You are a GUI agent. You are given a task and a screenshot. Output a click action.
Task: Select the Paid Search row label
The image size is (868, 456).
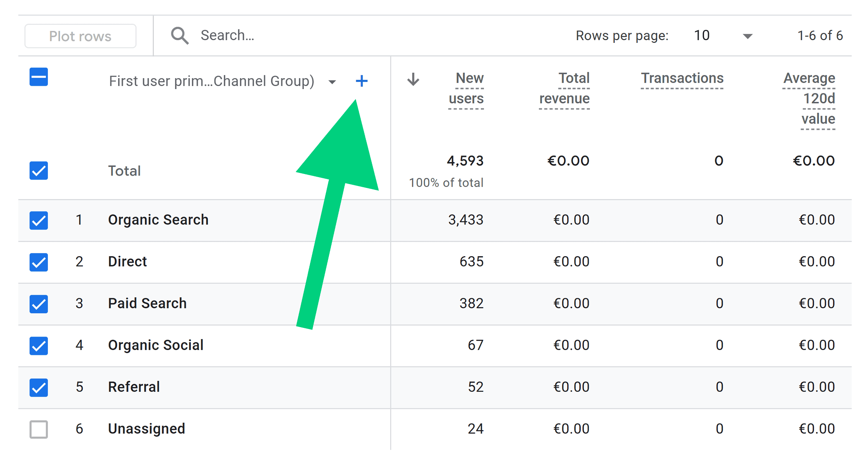click(x=147, y=304)
